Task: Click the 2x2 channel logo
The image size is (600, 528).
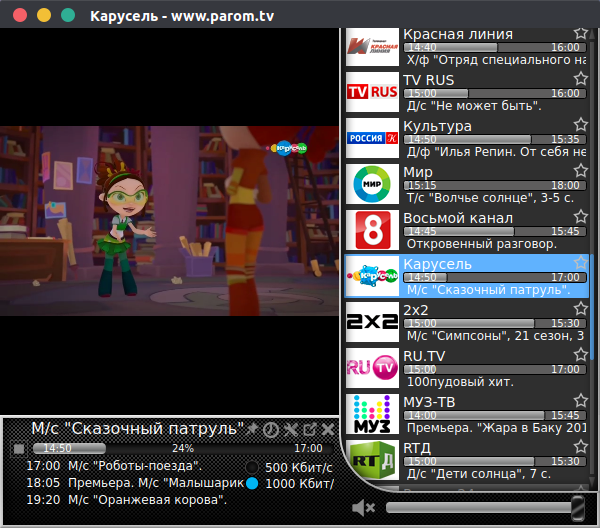Action: coord(372,322)
